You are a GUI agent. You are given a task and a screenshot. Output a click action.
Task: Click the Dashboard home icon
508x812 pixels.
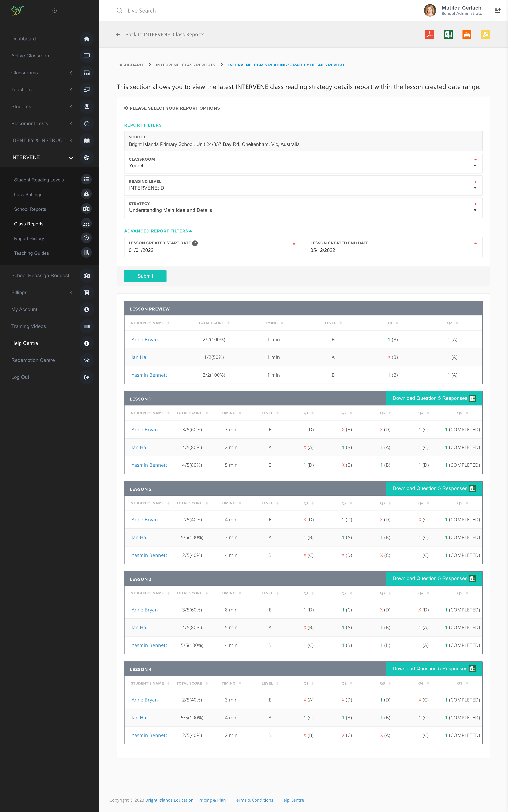tap(87, 39)
